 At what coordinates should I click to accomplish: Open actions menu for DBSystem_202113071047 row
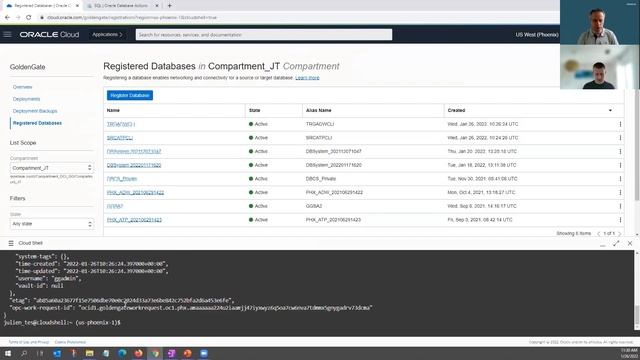pyautogui.click(x=620, y=151)
